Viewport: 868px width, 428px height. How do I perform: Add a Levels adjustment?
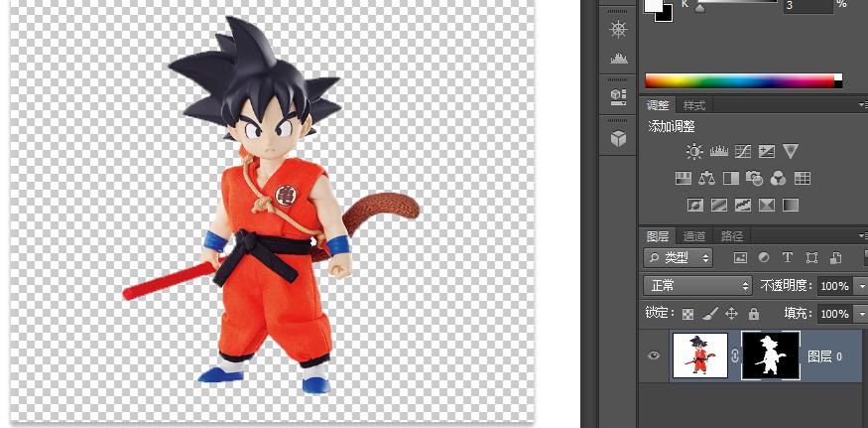[718, 152]
